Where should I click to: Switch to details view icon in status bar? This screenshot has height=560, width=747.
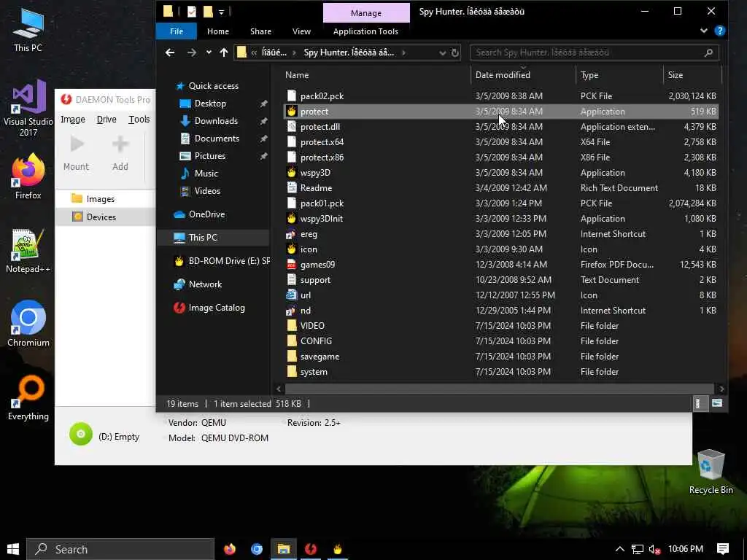tap(698, 403)
